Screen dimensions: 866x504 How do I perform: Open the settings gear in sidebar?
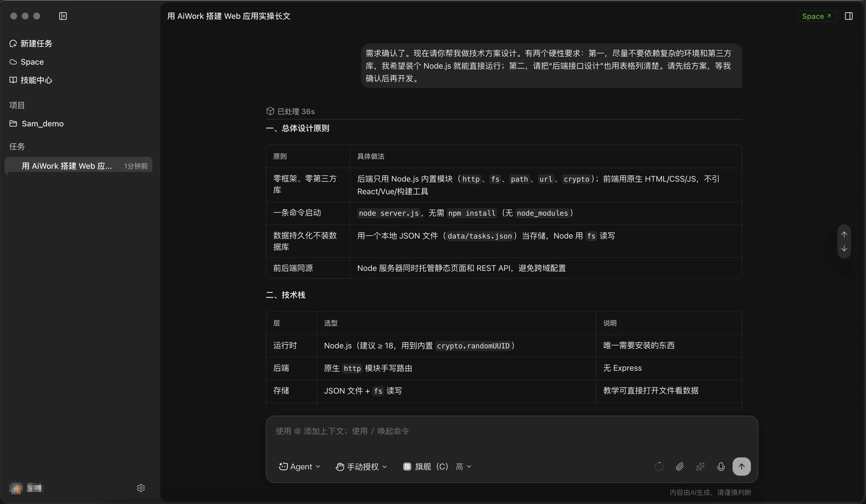[x=141, y=488]
